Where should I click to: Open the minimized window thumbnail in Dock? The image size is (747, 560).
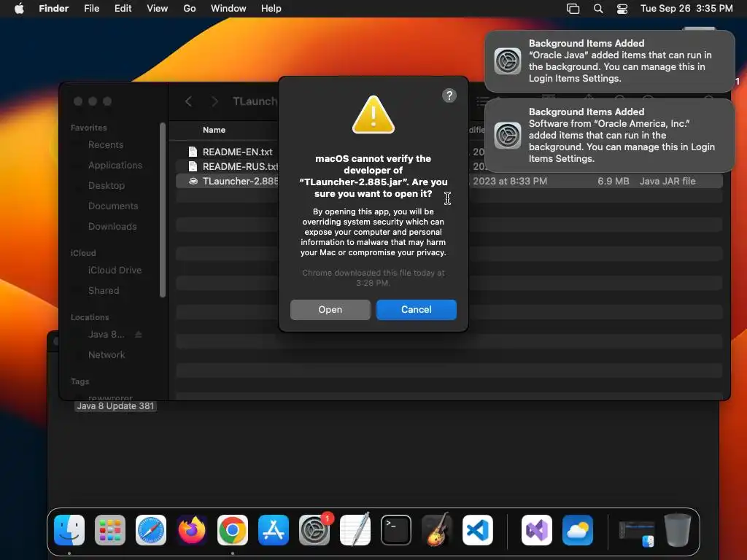(x=636, y=533)
